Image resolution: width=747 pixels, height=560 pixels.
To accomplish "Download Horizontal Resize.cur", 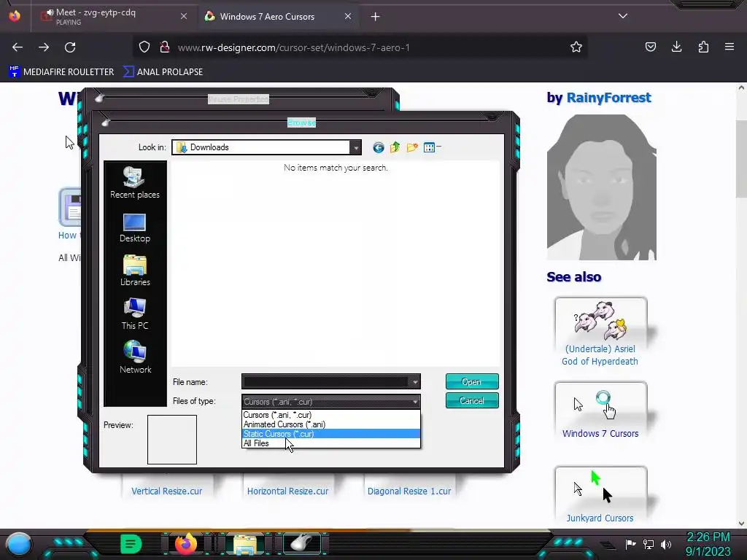I will (x=287, y=491).
